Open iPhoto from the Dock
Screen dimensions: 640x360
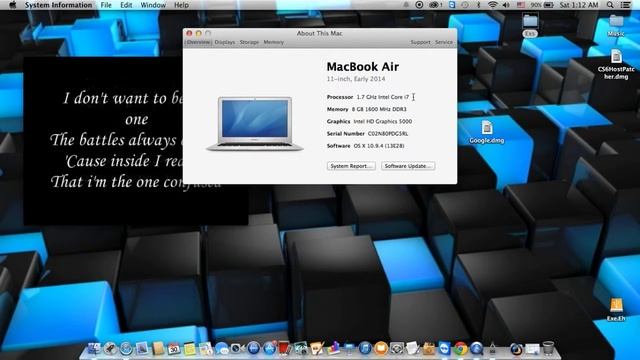(300, 348)
